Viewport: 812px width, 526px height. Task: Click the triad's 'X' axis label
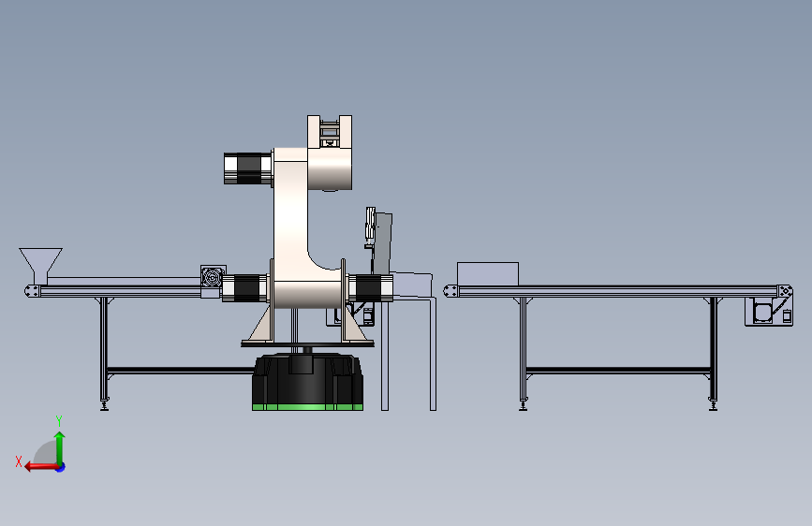point(19,461)
